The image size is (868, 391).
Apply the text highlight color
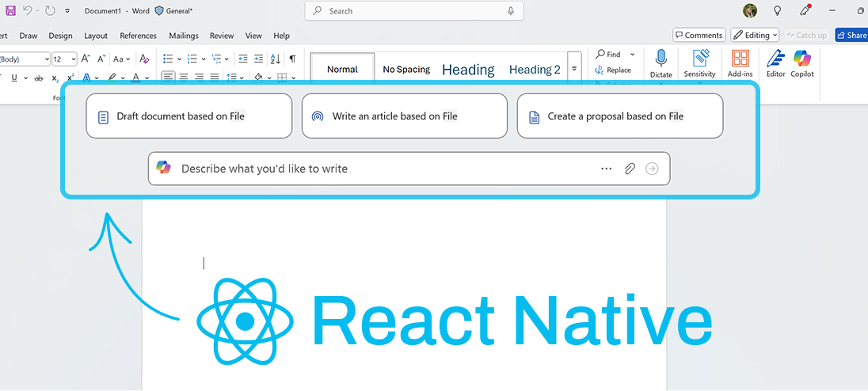(x=112, y=78)
